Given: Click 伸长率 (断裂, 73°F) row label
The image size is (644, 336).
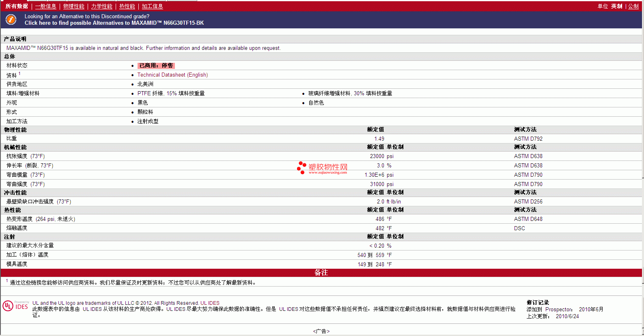Looking at the screenshot, I should pos(30,165).
